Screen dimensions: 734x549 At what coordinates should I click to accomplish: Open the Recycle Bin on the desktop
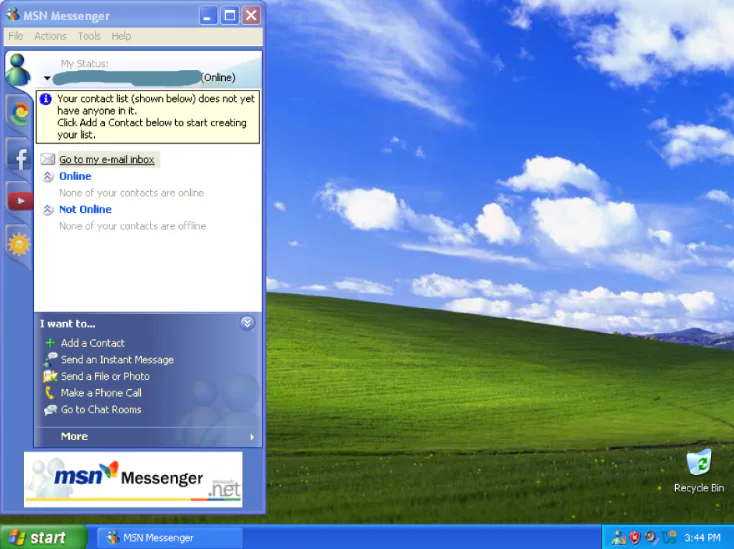click(x=699, y=470)
